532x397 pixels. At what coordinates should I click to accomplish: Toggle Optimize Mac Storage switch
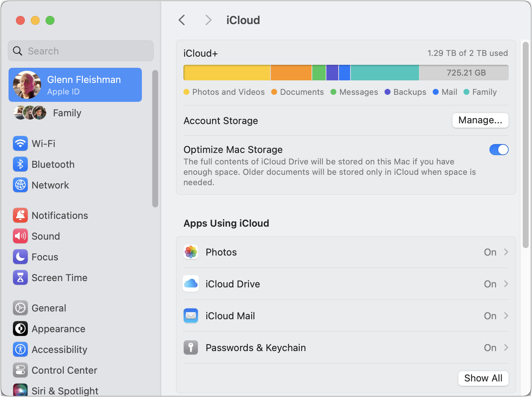(499, 150)
